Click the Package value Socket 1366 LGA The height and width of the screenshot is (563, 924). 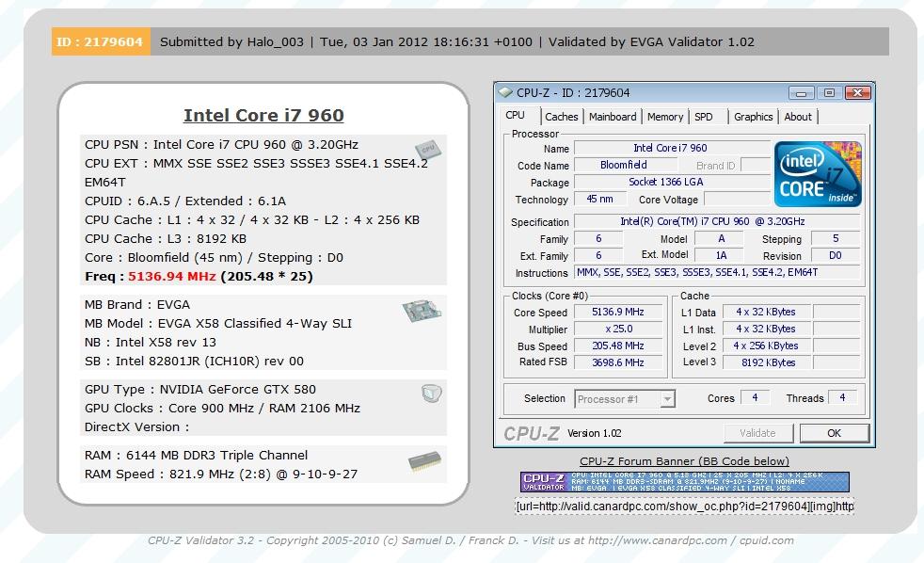(672, 182)
